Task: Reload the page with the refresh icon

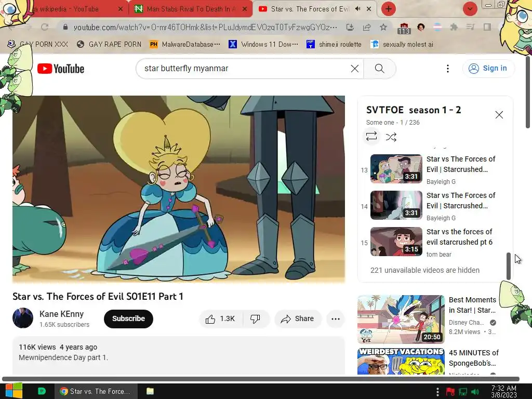Action: pos(45,27)
